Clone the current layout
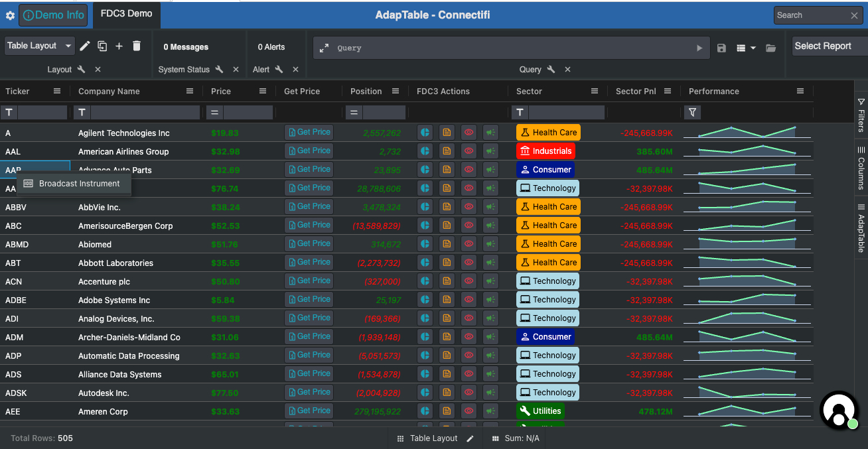 (102, 46)
